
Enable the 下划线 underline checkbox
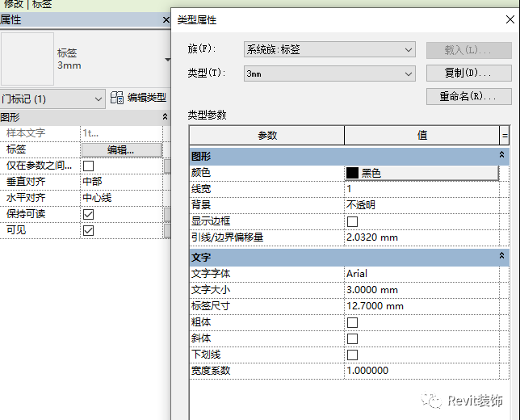tap(352, 355)
